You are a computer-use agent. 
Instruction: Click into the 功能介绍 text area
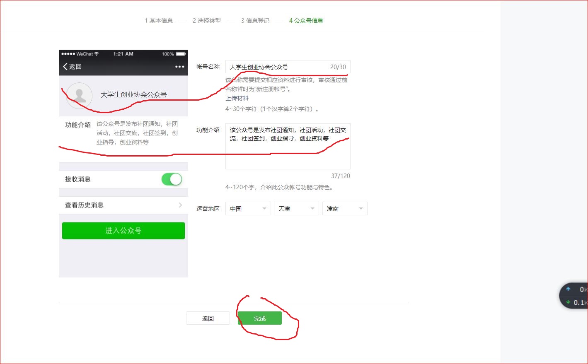point(288,146)
